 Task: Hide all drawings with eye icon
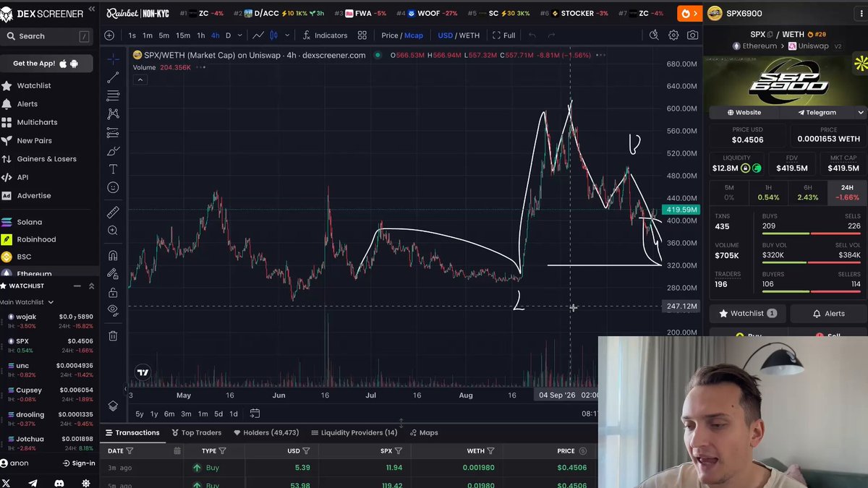coord(113,311)
